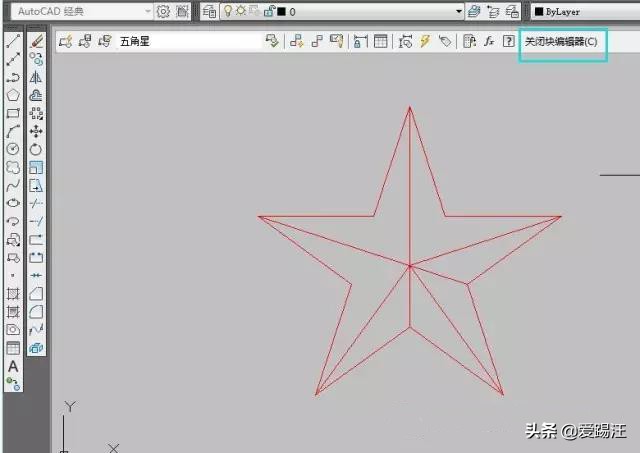Select the Blend Curves tool
Screen dimensions: 640x453
36,330
